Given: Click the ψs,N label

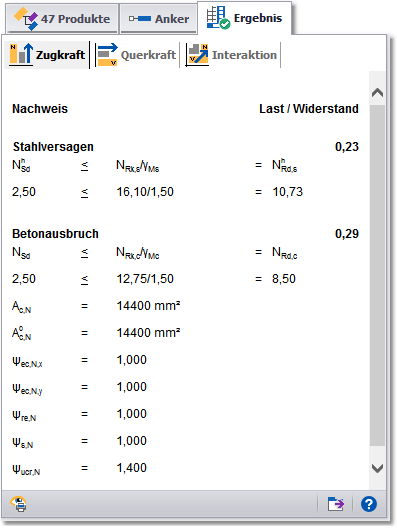Looking at the screenshot, I should [23, 442].
